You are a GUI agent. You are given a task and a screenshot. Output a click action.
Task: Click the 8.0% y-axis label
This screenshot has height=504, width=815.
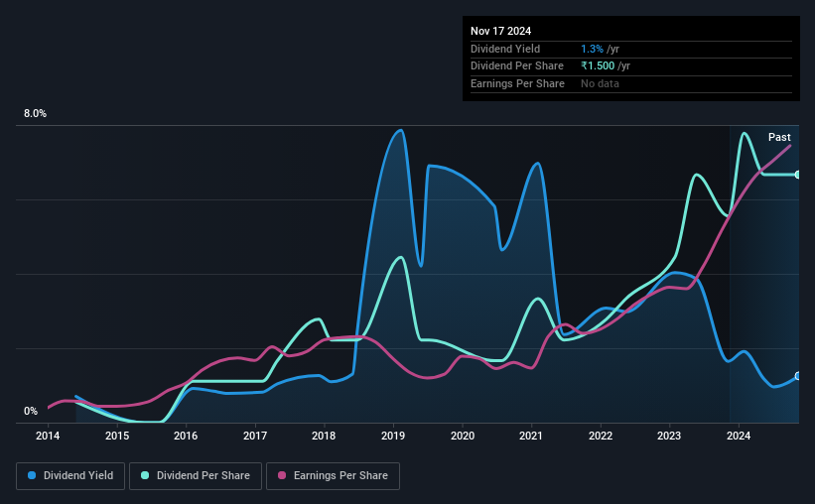[35, 113]
